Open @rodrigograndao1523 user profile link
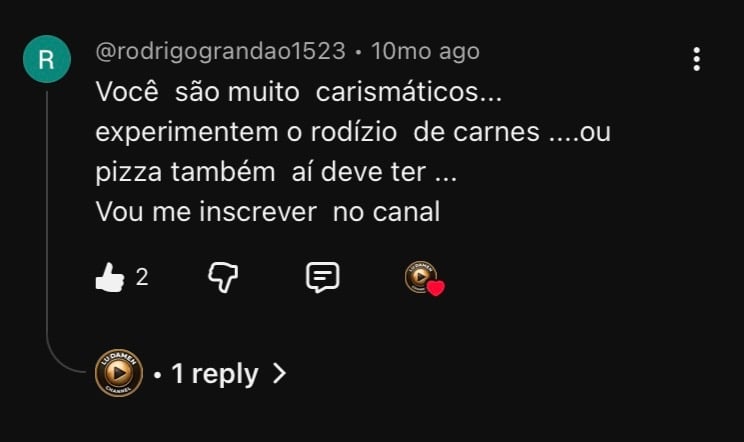The width and height of the screenshot is (744, 442). (221, 51)
